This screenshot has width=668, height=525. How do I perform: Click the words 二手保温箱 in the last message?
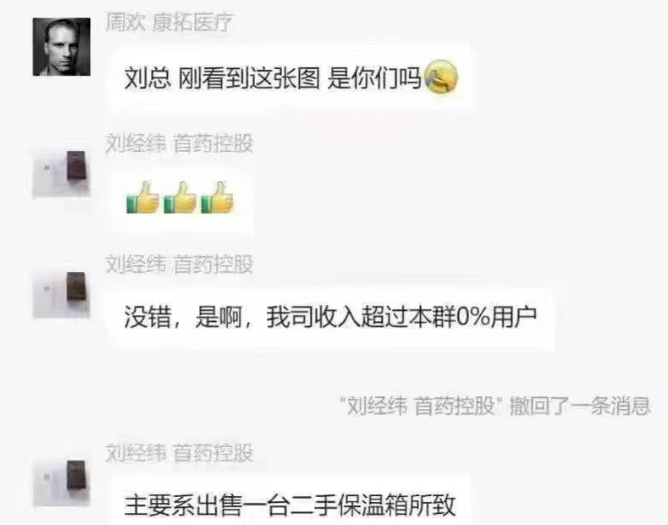pyautogui.click(x=349, y=505)
